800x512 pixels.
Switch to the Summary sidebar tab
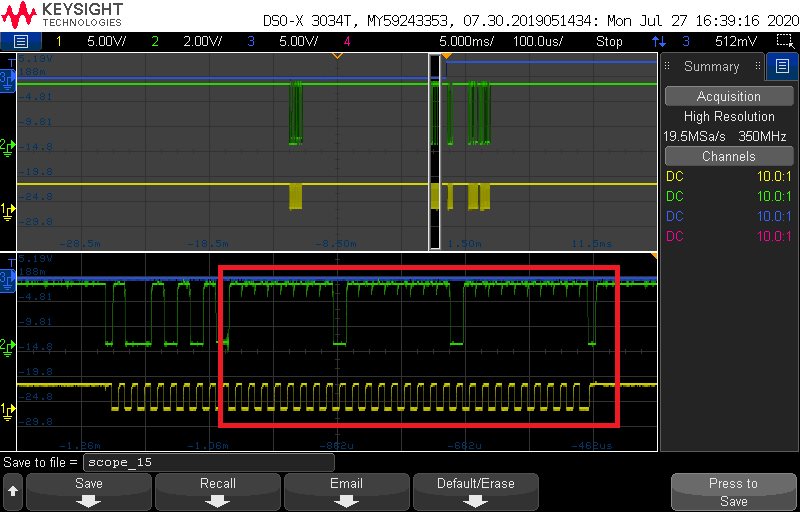pyautogui.click(x=712, y=66)
